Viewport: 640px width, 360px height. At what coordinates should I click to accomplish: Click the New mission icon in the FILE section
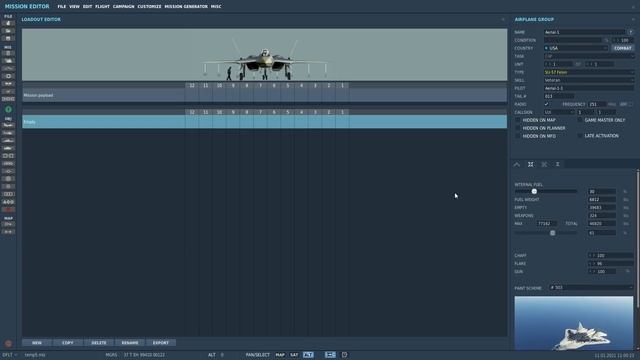click(x=8, y=23)
